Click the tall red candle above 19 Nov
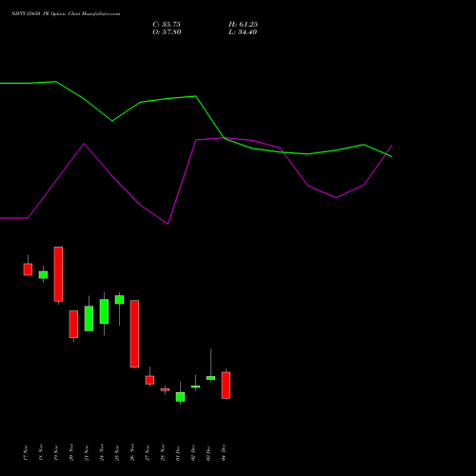The image size is (476, 476). pyautogui.click(x=58, y=274)
